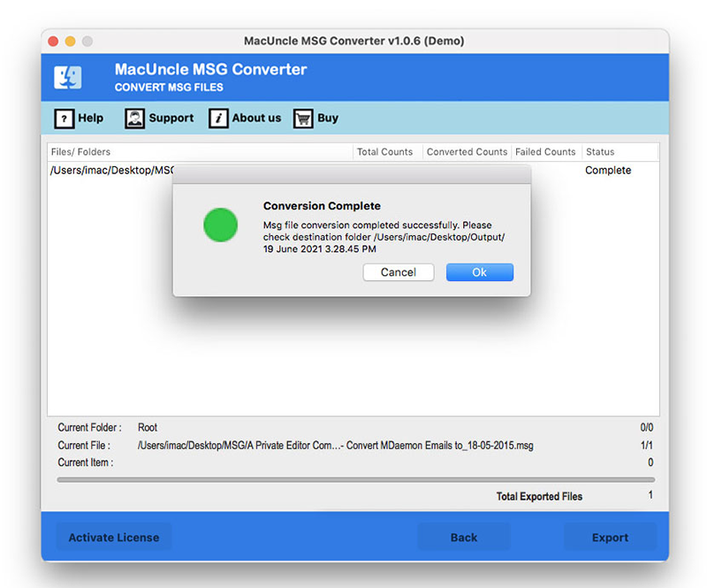
Task: Open the Support toolbar label
Action: point(171,118)
